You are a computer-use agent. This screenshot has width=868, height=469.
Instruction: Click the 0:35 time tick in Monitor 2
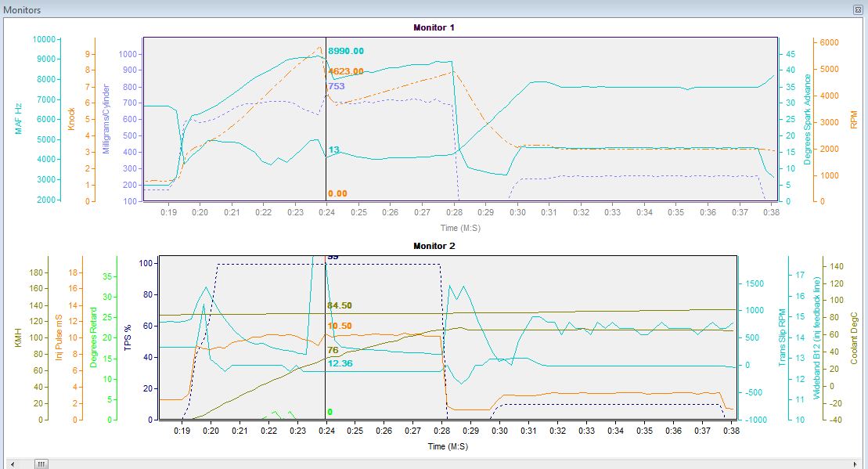(644, 431)
